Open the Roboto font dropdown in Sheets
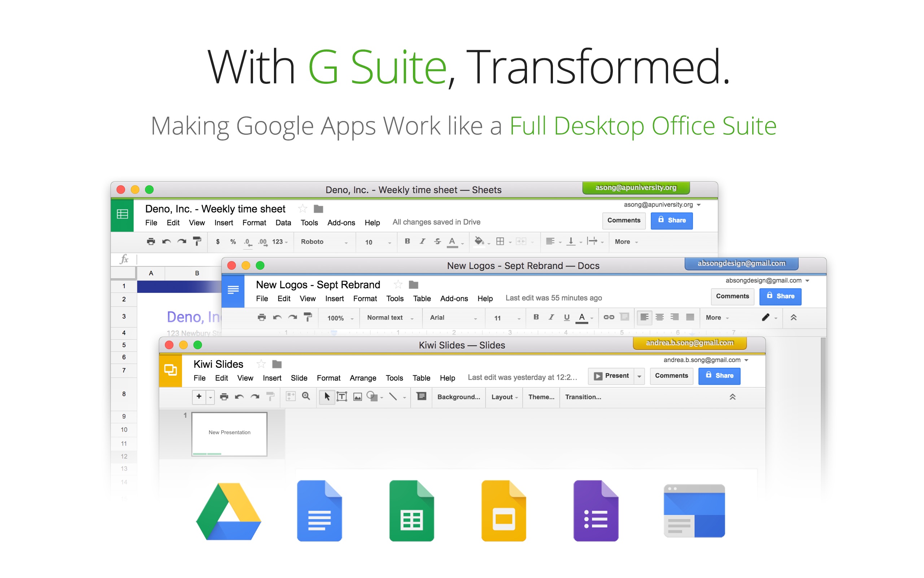The image size is (924, 578). pos(324,242)
